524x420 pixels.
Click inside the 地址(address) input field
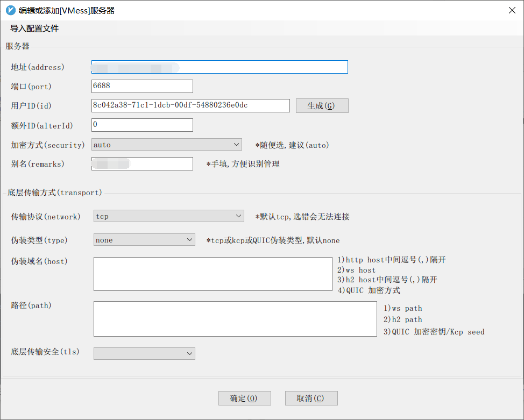click(x=219, y=67)
